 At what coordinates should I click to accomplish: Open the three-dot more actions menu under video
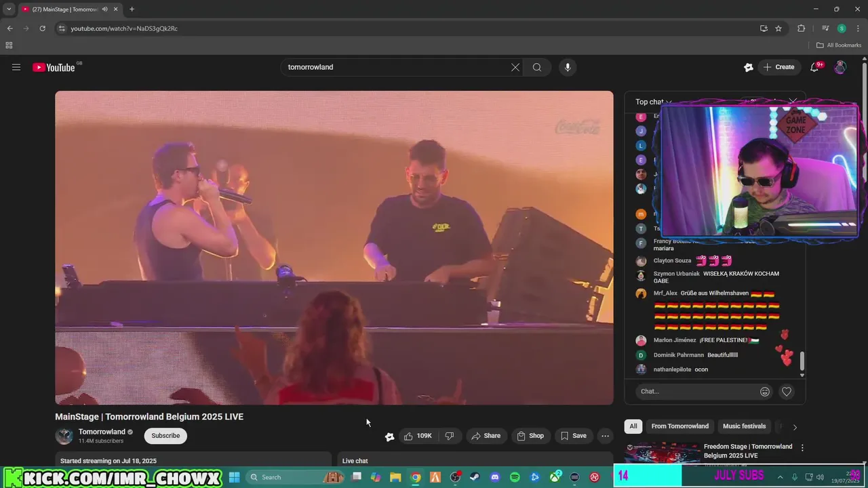(605, 436)
